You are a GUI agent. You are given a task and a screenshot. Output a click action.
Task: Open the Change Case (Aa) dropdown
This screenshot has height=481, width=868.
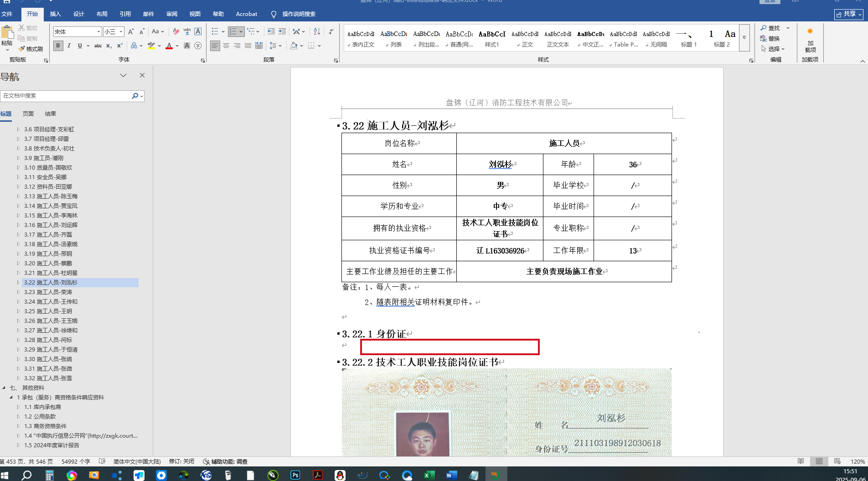click(158, 31)
